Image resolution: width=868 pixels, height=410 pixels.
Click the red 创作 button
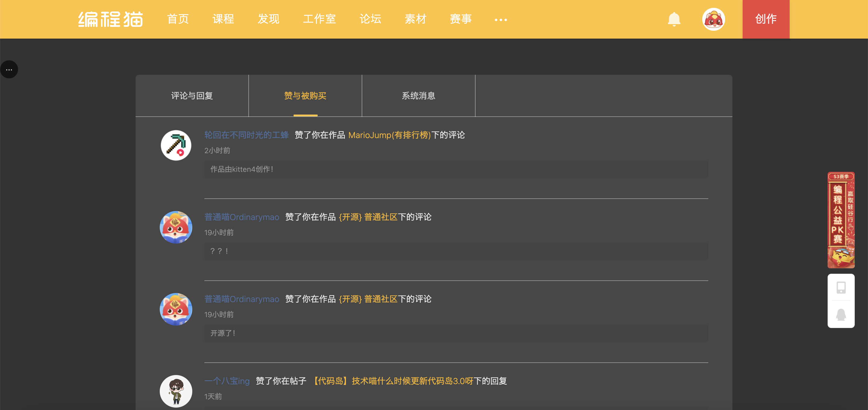tap(766, 19)
